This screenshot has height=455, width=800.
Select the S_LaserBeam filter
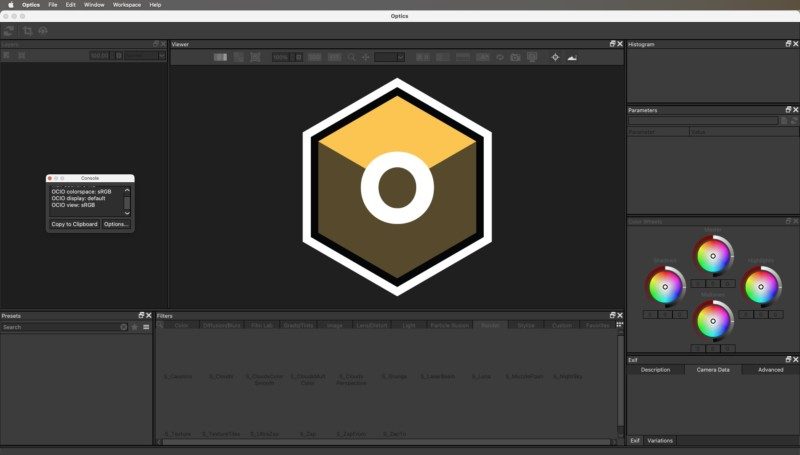tap(438, 376)
